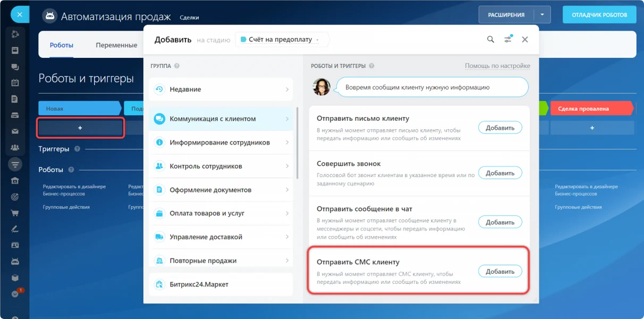
Task: Click the help icon beside Роботы и триггеры header
Action: (x=371, y=66)
